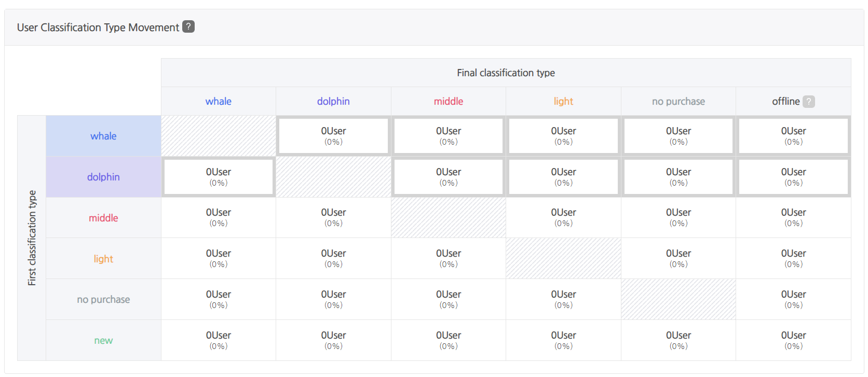Image resolution: width=868 pixels, height=377 pixels.
Task: Click middle row whale column cell
Action: 219,218
